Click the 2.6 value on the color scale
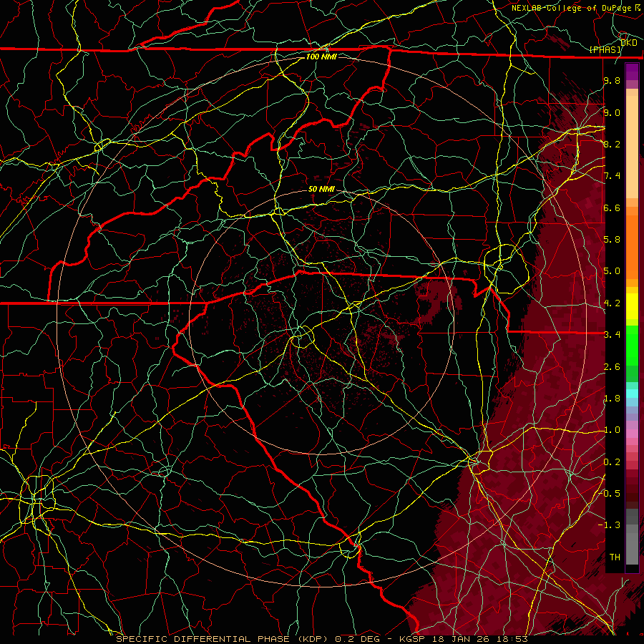Screen dimensions: 644x644 612,366
